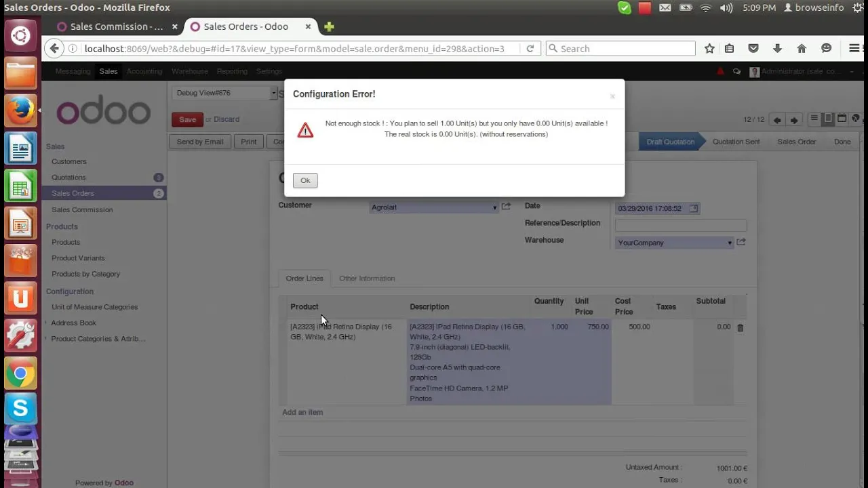This screenshot has width=868, height=488.
Task: Select the Sales Order status stage
Action: tap(796, 142)
